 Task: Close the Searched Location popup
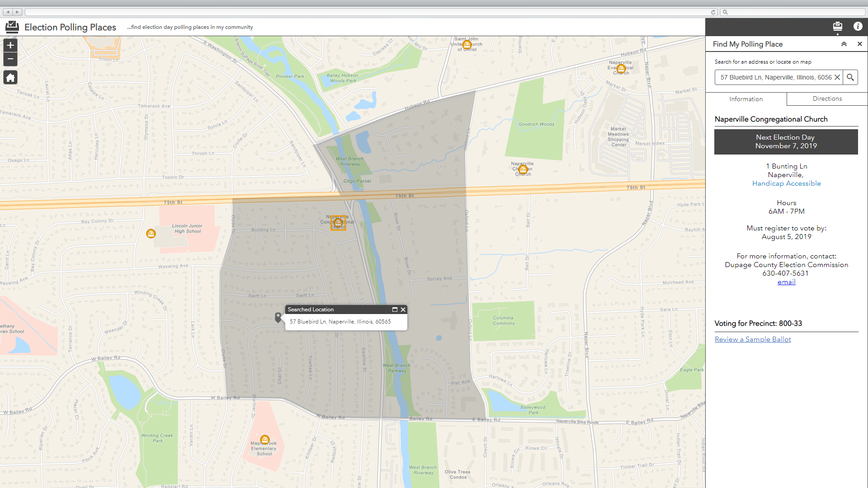click(x=403, y=310)
